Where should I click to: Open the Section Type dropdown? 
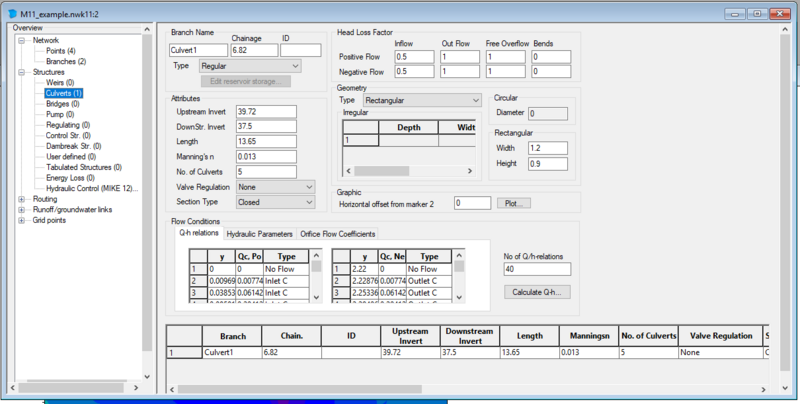(276, 202)
